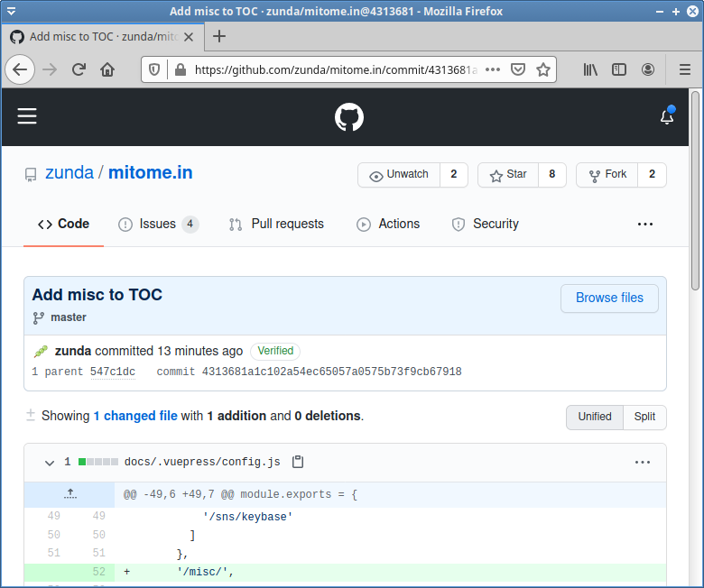Open the zunda owner link
The height and width of the screenshot is (588, 704).
point(69,172)
